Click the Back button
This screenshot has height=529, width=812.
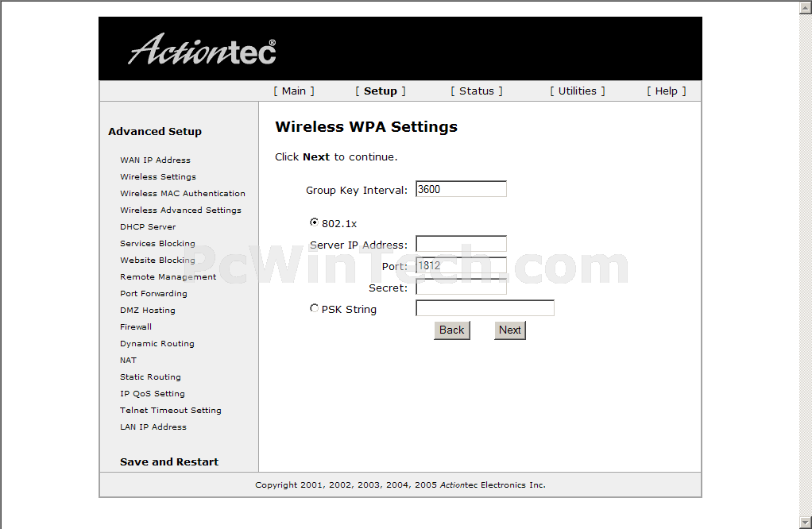coord(451,330)
